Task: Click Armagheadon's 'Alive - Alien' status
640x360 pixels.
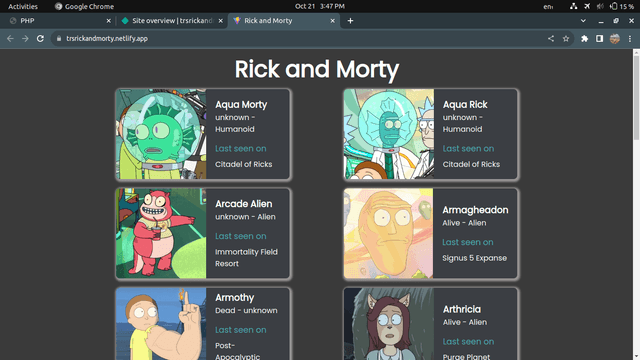Action: [464, 223]
